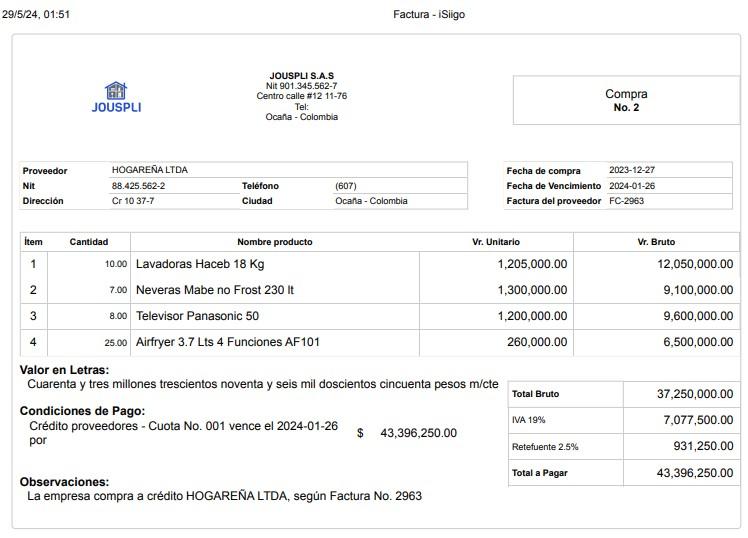Select city value 'Ocaña - Colombia' in Ciudad row
Viewport: 748px width, 538px height.
[x=371, y=201]
